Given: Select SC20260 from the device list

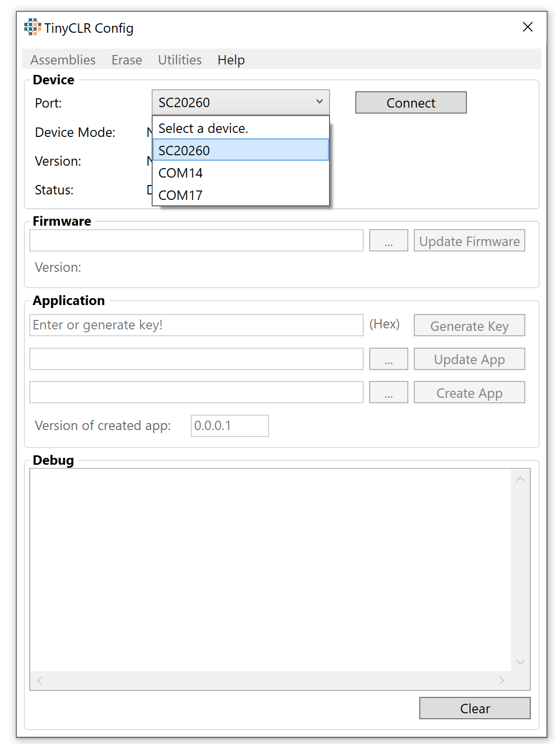Looking at the screenshot, I should [x=240, y=150].
